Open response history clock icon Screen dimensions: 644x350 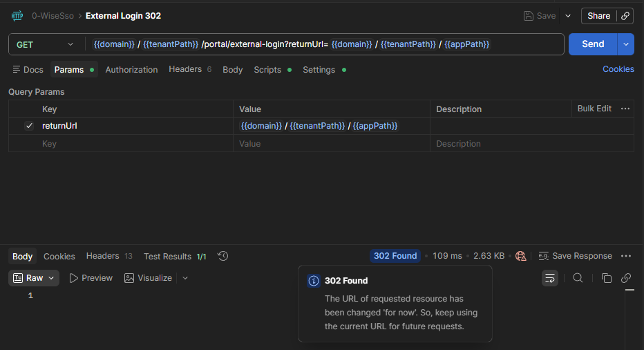tap(222, 256)
